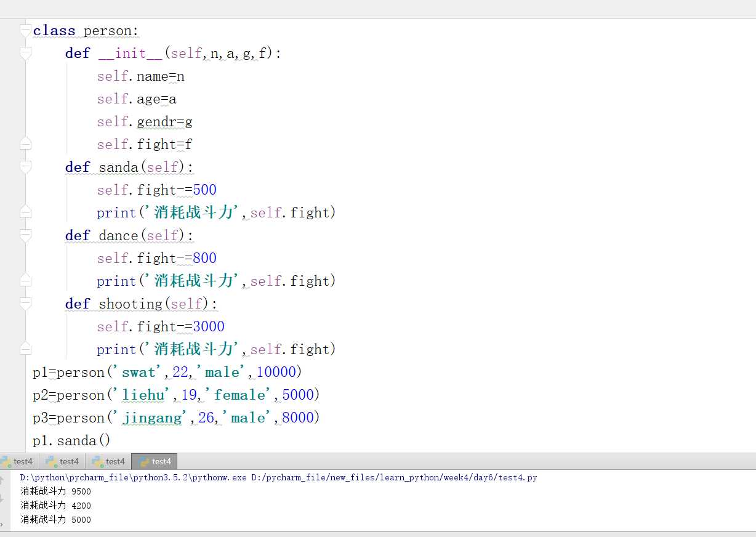Click the 'self.name=n' line
The image size is (756, 537).
click(140, 76)
